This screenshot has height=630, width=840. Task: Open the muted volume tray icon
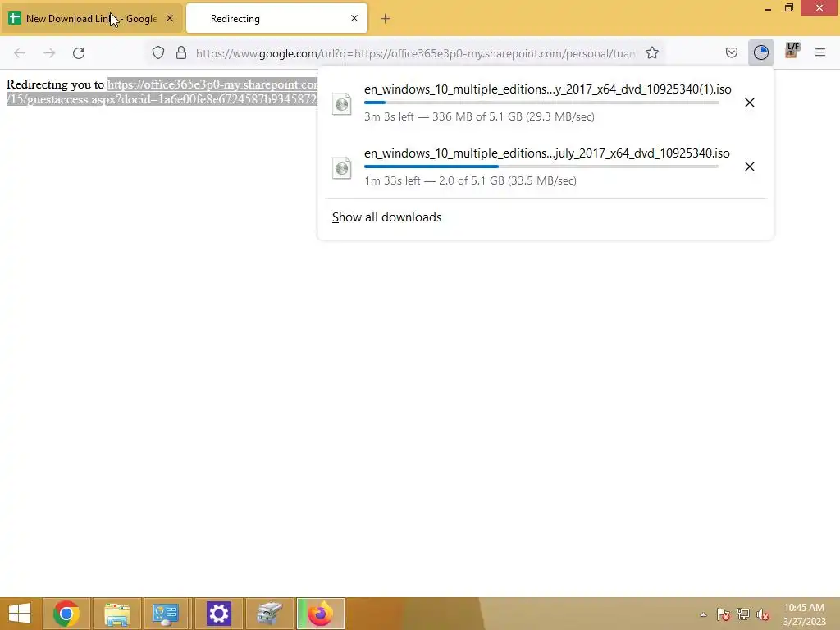[x=763, y=614]
